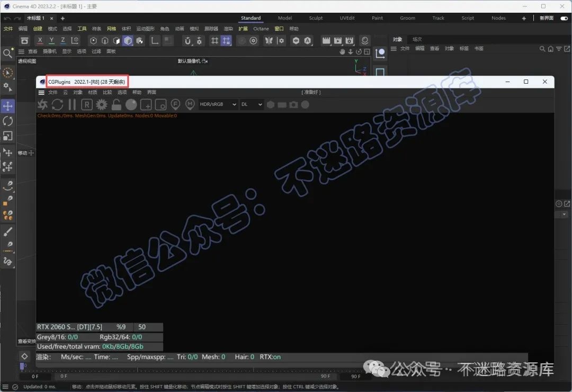Pause Octane render
The height and width of the screenshot is (392, 572).
(x=72, y=105)
